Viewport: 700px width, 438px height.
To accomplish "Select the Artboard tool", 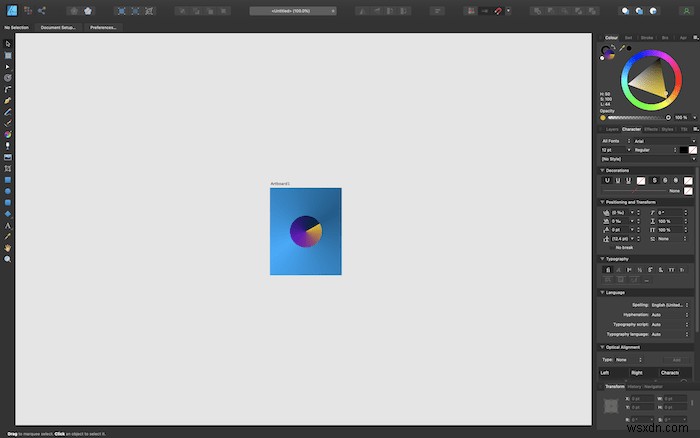I will 8,55.
